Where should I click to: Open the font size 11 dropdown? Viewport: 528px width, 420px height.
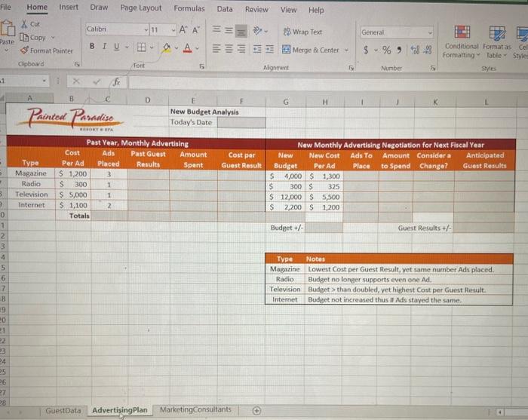[x=173, y=30]
